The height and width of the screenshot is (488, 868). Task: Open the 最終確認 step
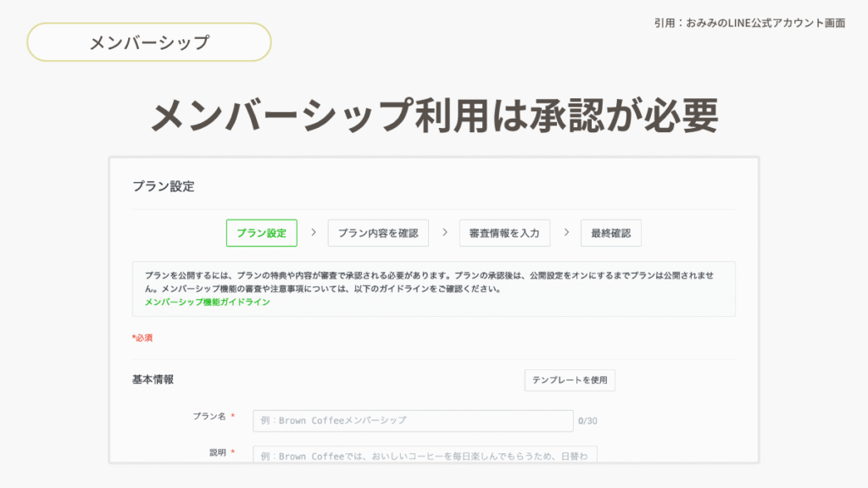tap(610, 233)
